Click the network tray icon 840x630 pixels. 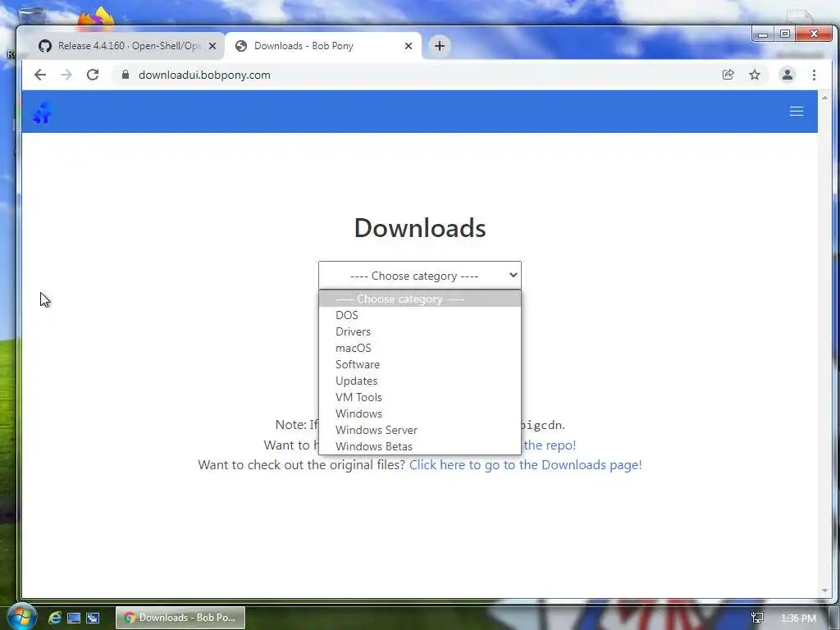pyautogui.click(x=757, y=619)
